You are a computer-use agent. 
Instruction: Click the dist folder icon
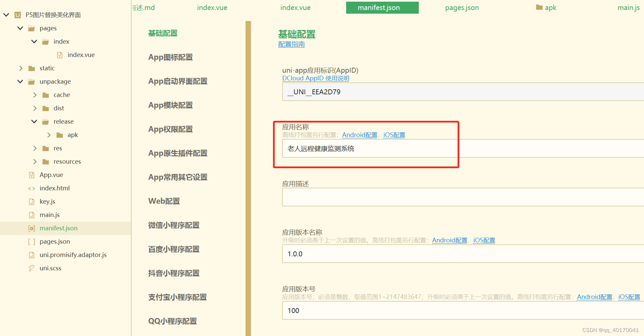(46, 108)
